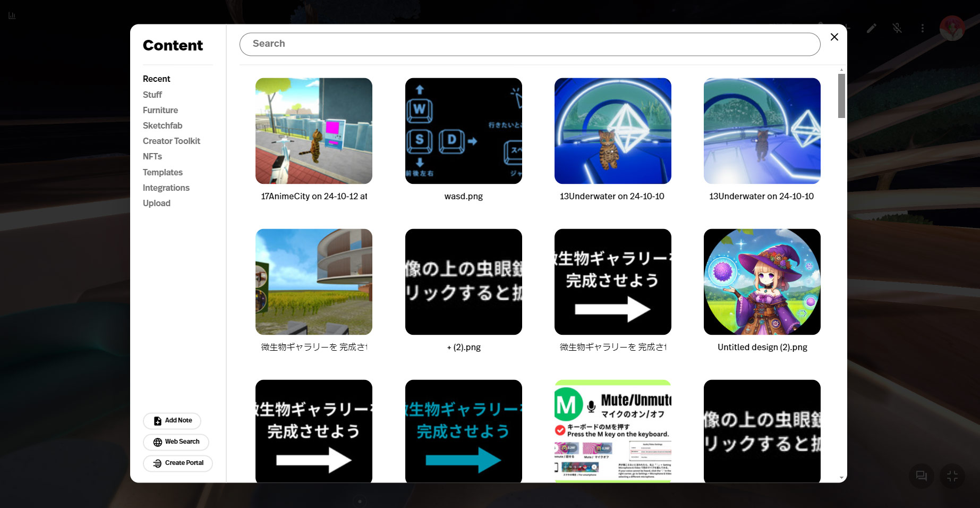Image resolution: width=980 pixels, height=508 pixels.
Task: Unmute the microphone icon
Action: pyautogui.click(x=897, y=28)
